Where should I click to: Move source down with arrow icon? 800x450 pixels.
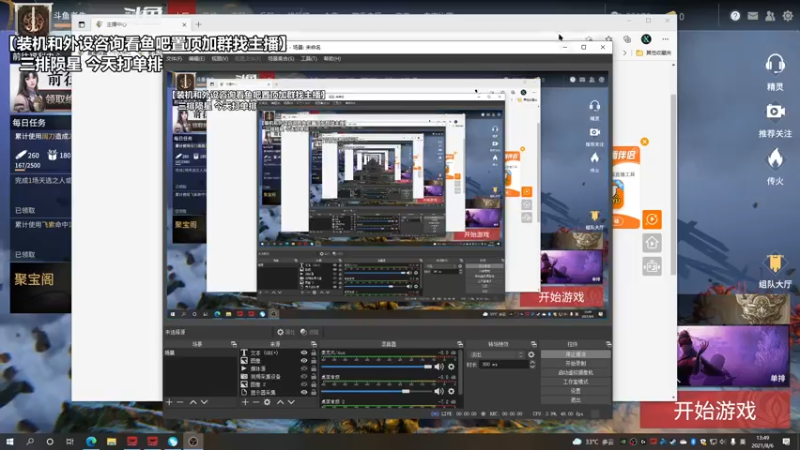click(291, 402)
